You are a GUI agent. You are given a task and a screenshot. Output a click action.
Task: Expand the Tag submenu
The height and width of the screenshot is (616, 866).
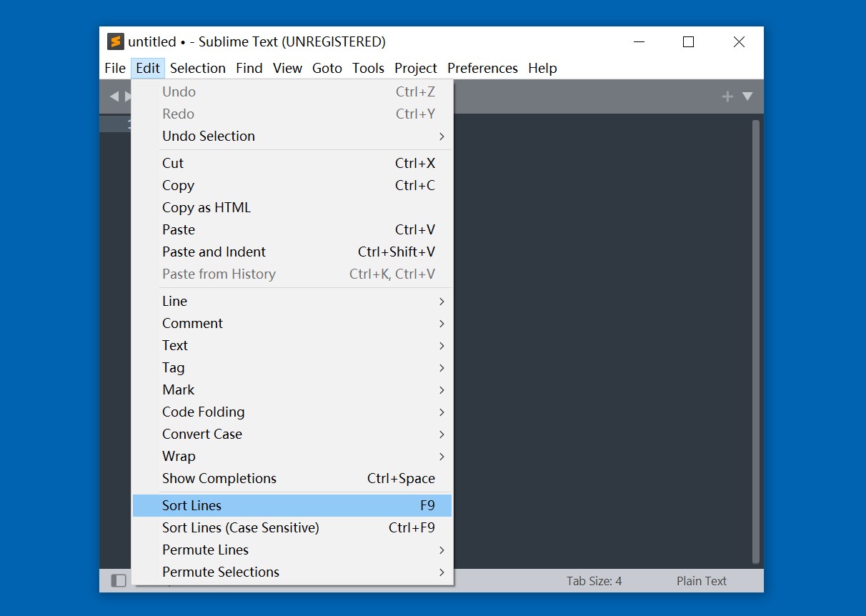coord(292,367)
